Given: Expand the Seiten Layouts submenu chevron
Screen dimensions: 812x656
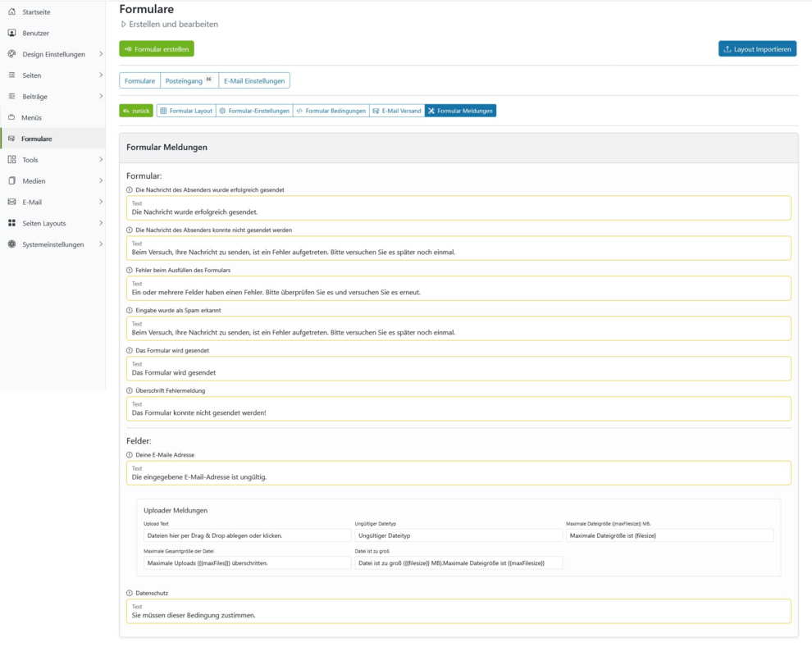Looking at the screenshot, I should click(101, 223).
